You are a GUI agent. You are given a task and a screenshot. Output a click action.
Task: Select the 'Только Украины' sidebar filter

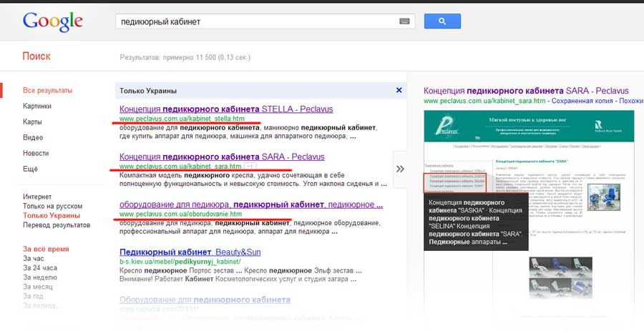coord(52,216)
